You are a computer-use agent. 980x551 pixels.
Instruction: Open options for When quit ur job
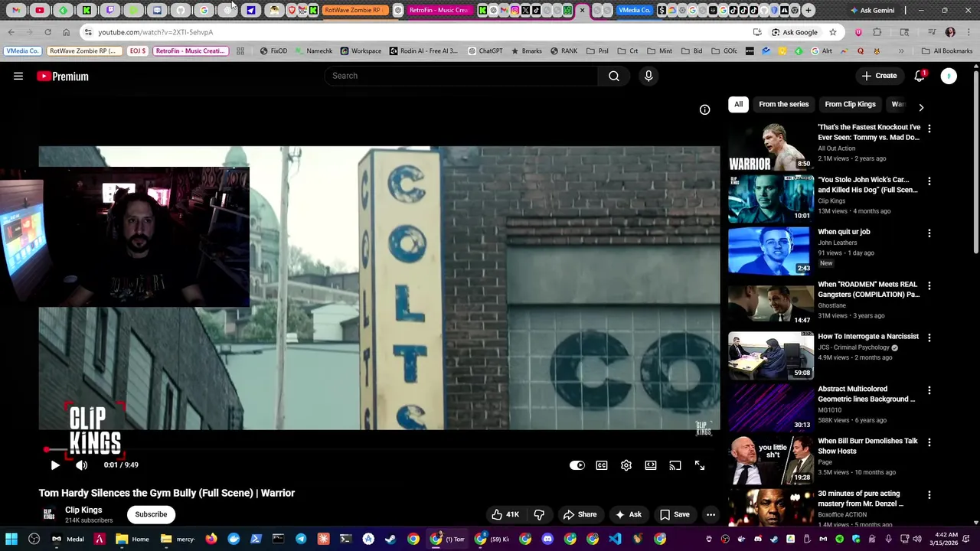pyautogui.click(x=929, y=233)
